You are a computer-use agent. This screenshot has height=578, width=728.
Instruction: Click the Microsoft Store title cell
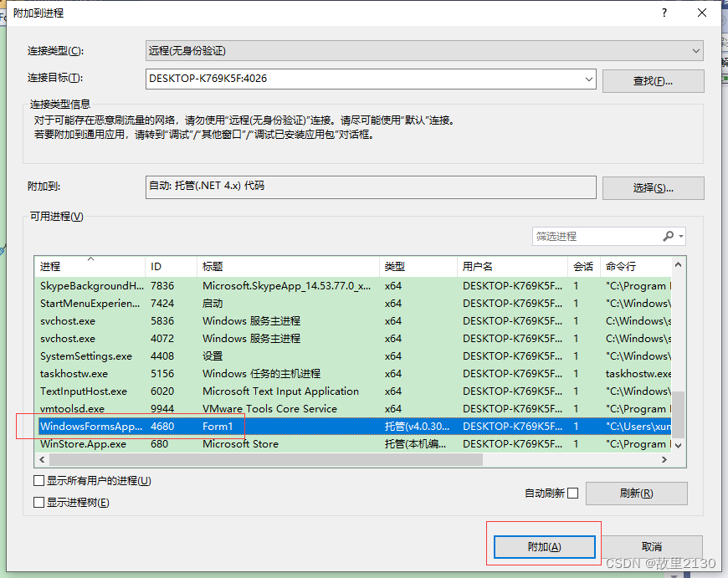[x=240, y=444]
